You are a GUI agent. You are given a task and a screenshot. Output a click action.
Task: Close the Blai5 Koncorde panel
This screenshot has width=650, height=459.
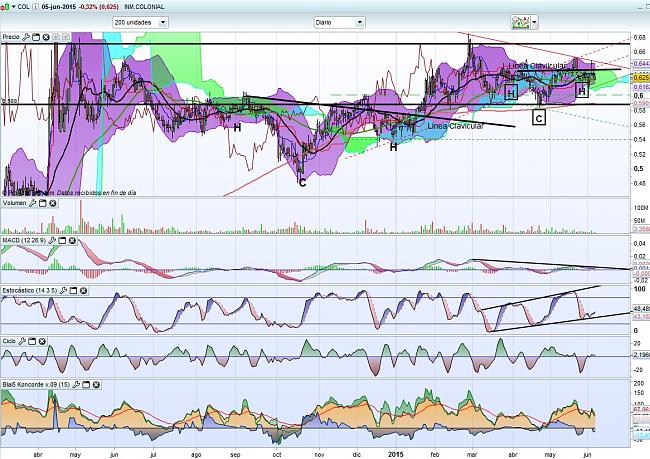96,385
